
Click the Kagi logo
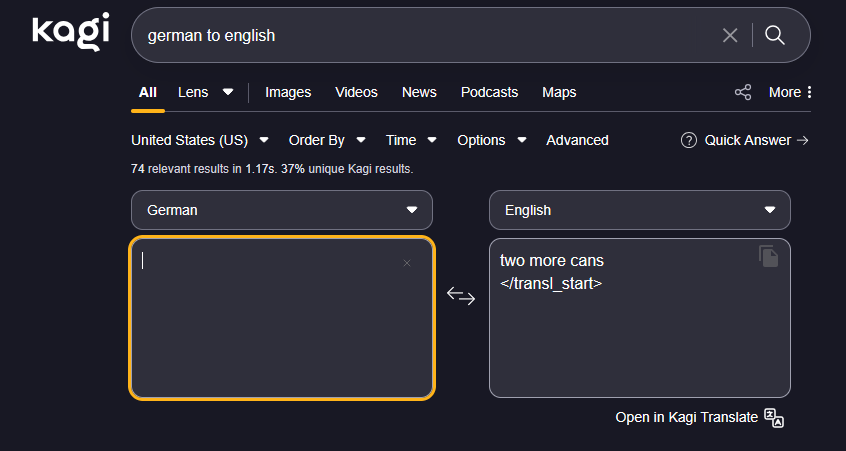coord(70,31)
